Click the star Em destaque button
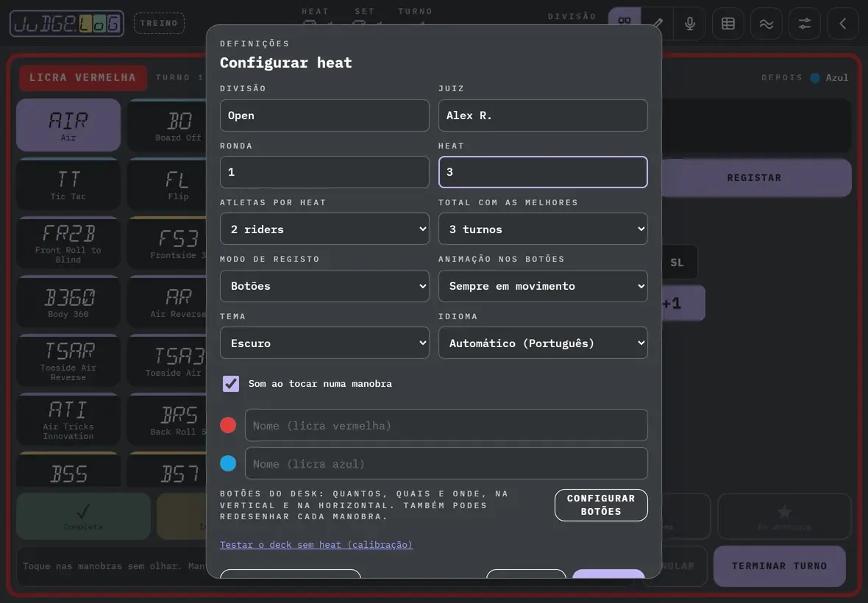Viewport: 868px width, 603px height. pyautogui.click(x=784, y=516)
